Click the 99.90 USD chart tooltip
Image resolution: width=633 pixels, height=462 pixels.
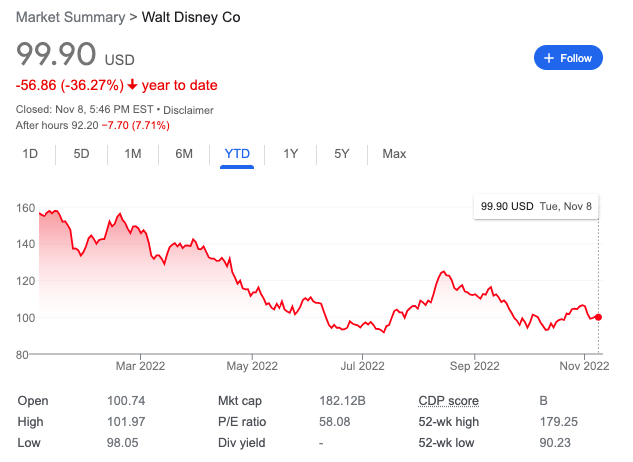(537, 206)
